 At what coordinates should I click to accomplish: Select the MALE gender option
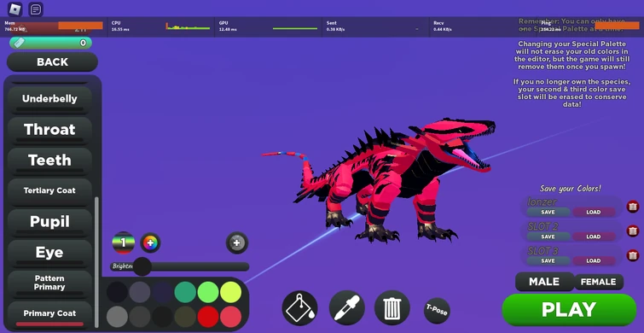[544, 282]
